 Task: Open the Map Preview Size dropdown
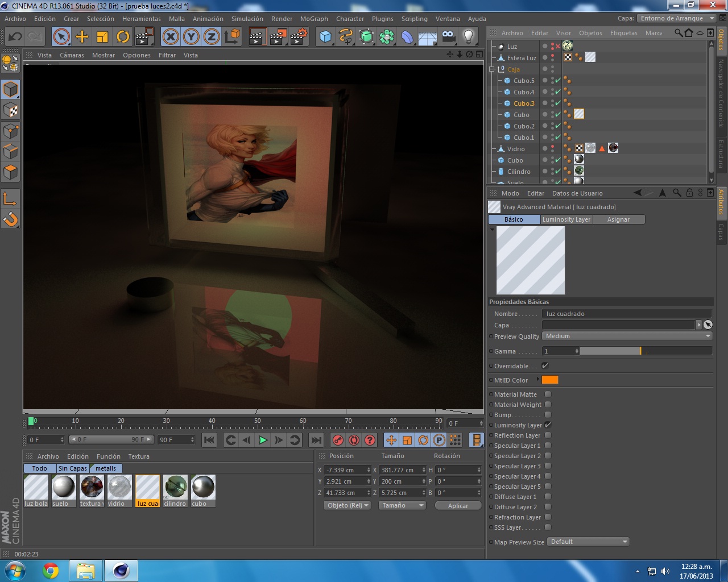(588, 542)
